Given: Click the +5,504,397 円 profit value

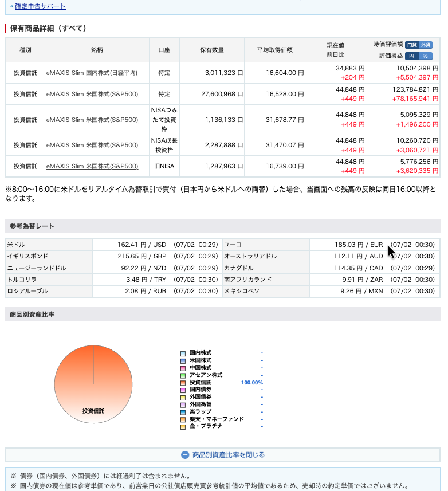Looking at the screenshot, I should [x=417, y=77].
